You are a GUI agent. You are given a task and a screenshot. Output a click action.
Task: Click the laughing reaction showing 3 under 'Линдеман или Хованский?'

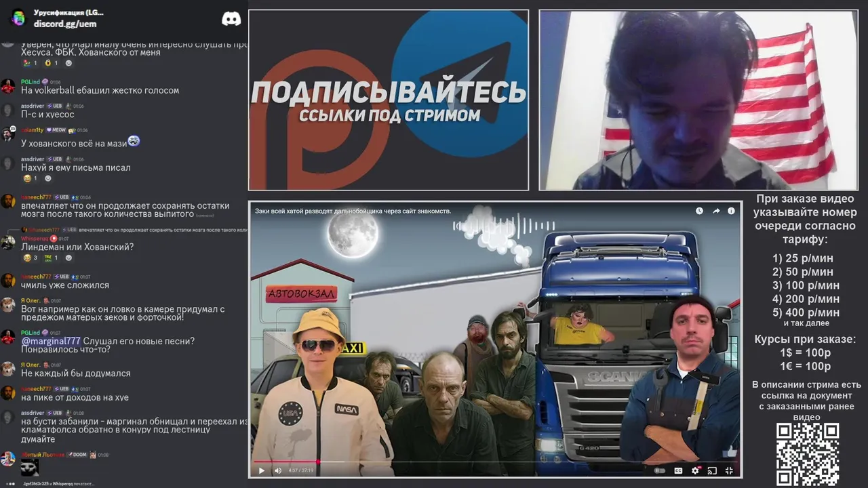(x=31, y=258)
